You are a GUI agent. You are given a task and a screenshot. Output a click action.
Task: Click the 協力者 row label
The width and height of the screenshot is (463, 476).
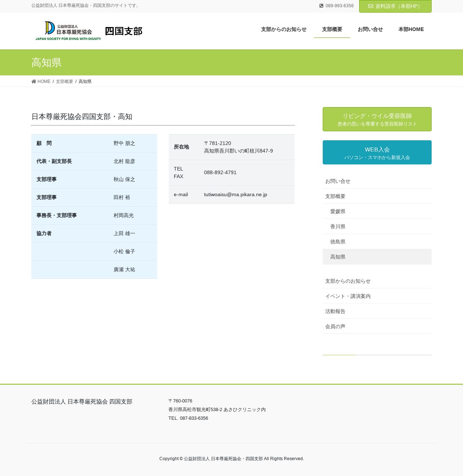click(x=44, y=233)
